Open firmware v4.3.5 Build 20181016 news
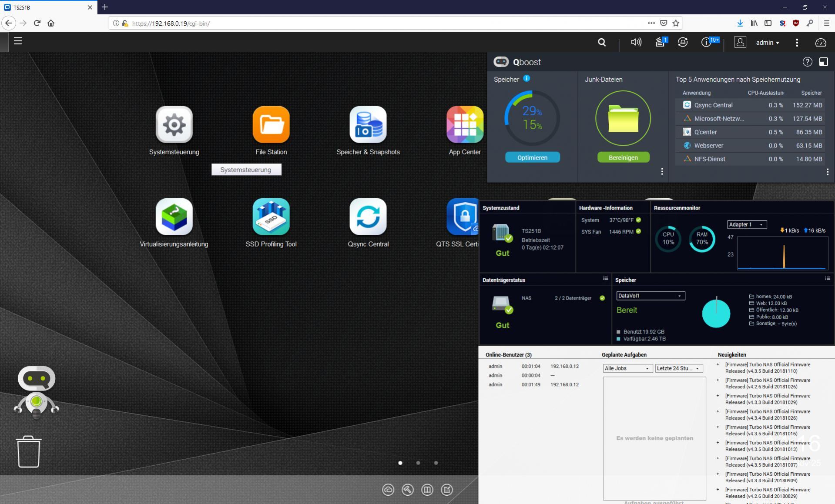This screenshot has height=504, width=835. (x=768, y=431)
